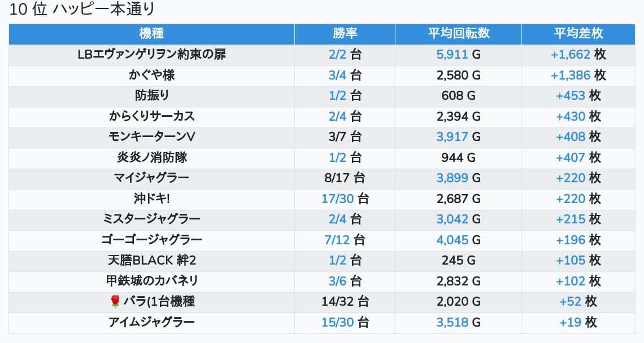The width and height of the screenshot is (644, 343).
Task: Click the 天膳BLACK 絆2 machine name
Action: (x=152, y=261)
